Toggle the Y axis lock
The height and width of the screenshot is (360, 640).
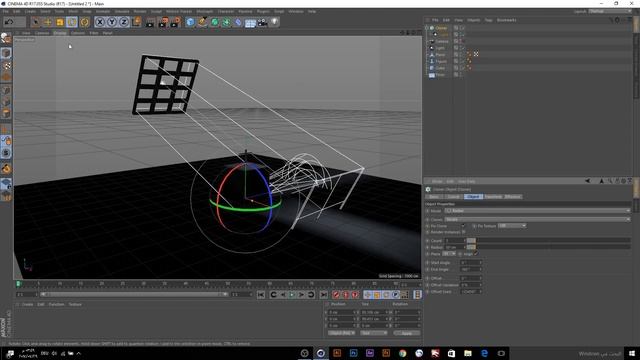111,22
